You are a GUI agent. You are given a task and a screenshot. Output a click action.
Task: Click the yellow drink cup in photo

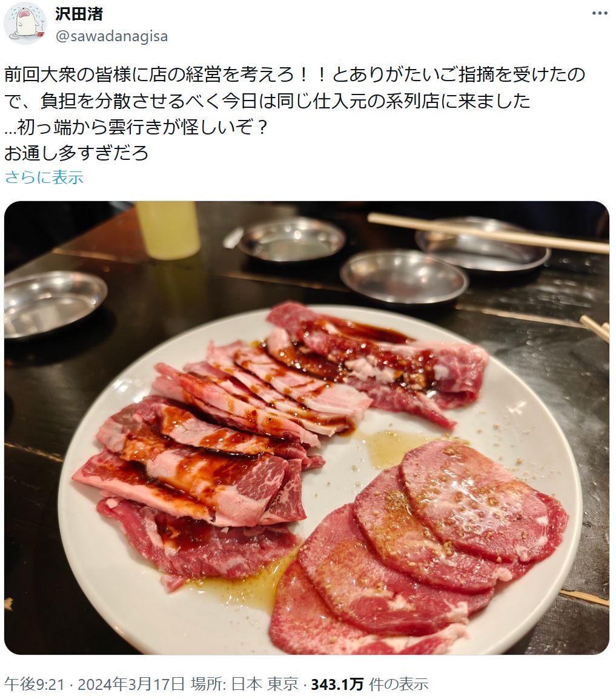pos(168,230)
